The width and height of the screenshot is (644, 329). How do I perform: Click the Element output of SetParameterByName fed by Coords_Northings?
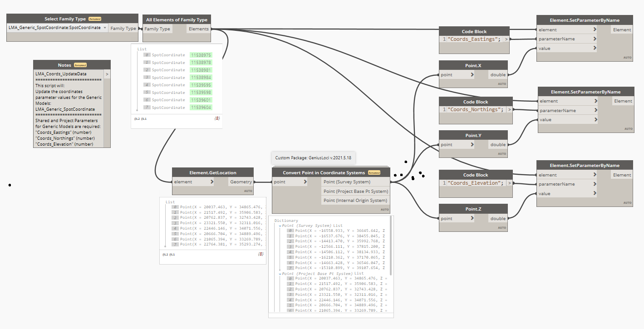623,101
